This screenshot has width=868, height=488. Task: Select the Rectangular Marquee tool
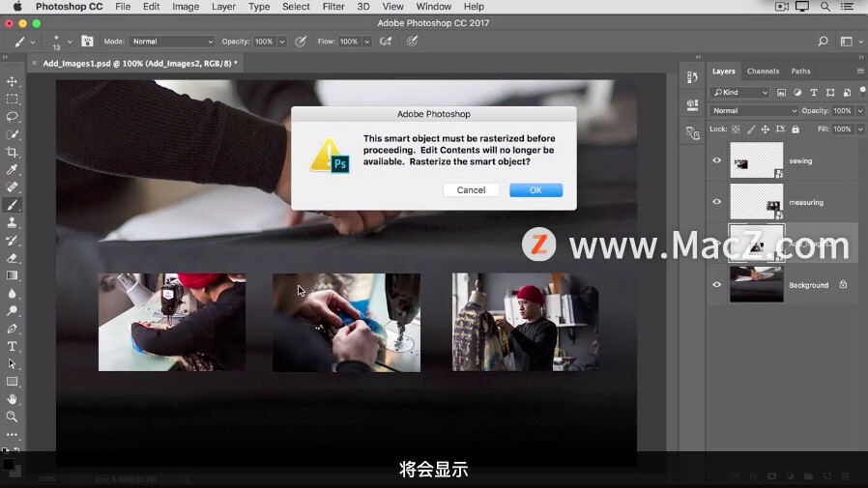point(12,99)
